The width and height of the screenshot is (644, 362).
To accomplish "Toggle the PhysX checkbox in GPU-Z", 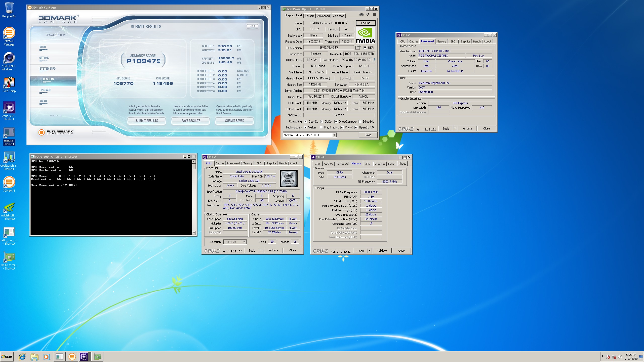I will pyautogui.click(x=342, y=127).
